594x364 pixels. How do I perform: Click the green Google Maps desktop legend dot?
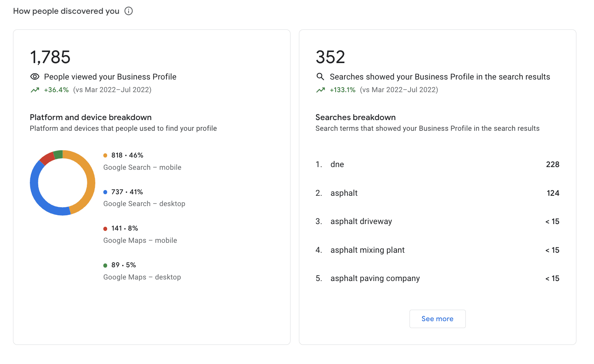pyautogui.click(x=105, y=265)
